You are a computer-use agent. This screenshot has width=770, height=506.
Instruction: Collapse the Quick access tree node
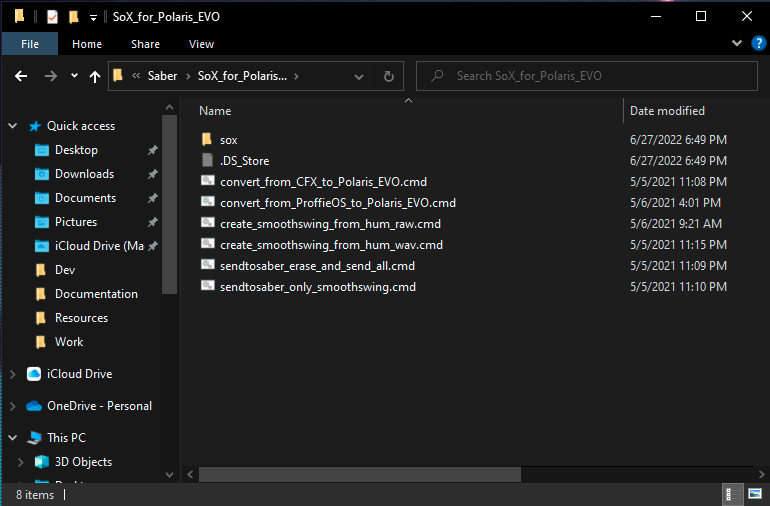point(12,126)
